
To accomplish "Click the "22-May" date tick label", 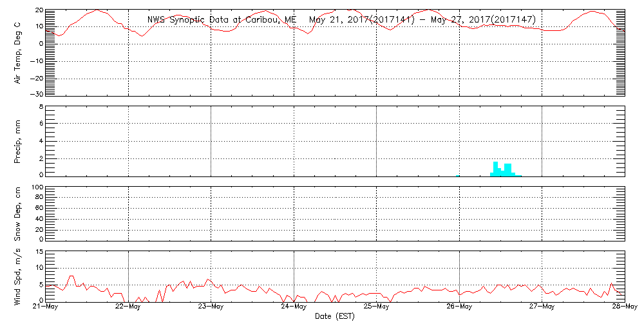I will pyautogui.click(x=129, y=307).
